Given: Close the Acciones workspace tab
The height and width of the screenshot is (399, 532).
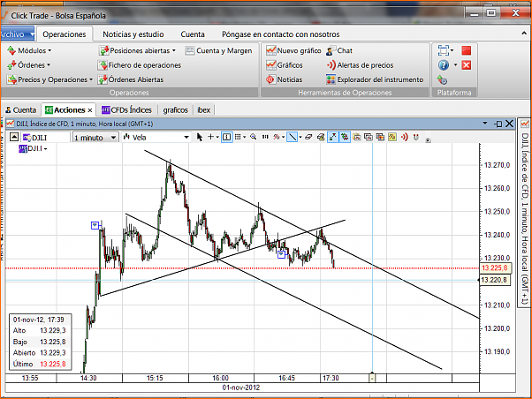Looking at the screenshot, I should coord(90,110).
